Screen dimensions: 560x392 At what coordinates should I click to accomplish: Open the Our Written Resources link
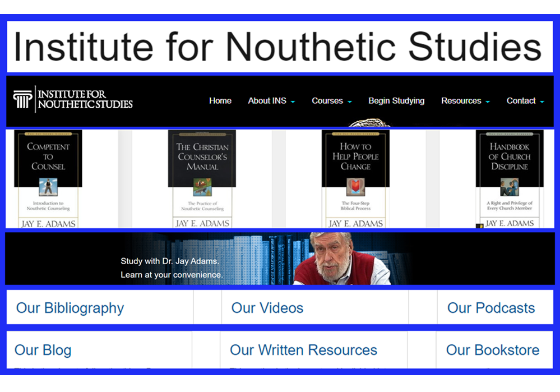click(304, 350)
